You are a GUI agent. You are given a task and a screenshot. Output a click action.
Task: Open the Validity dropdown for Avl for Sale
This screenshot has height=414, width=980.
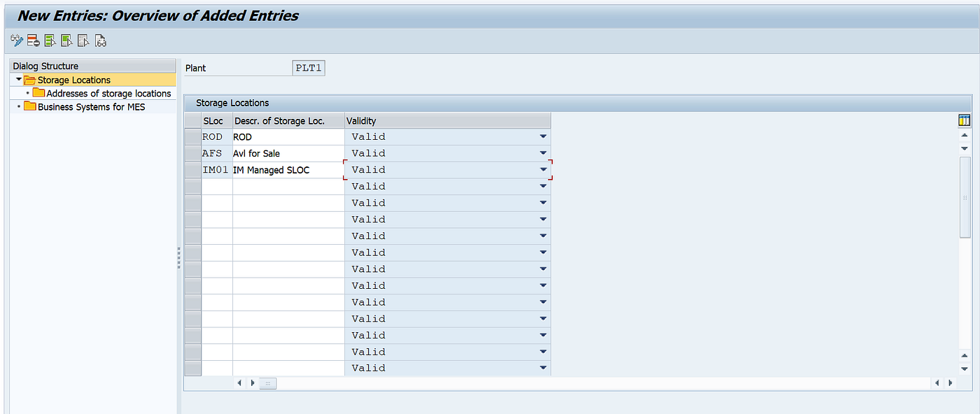pyautogui.click(x=543, y=153)
